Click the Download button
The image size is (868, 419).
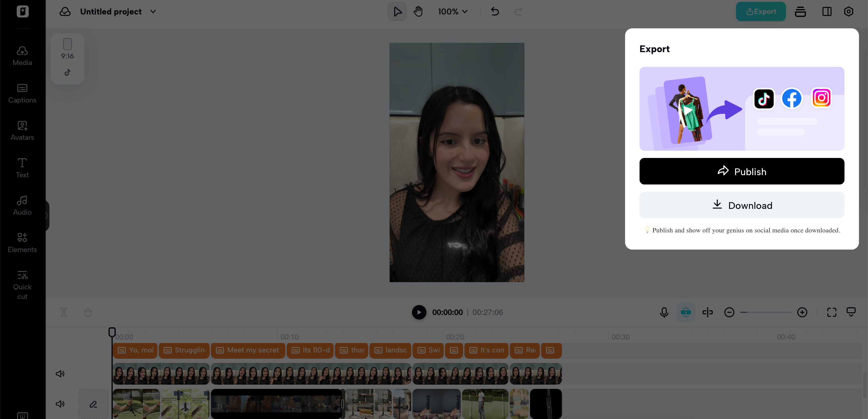click(x=741, y=205)
